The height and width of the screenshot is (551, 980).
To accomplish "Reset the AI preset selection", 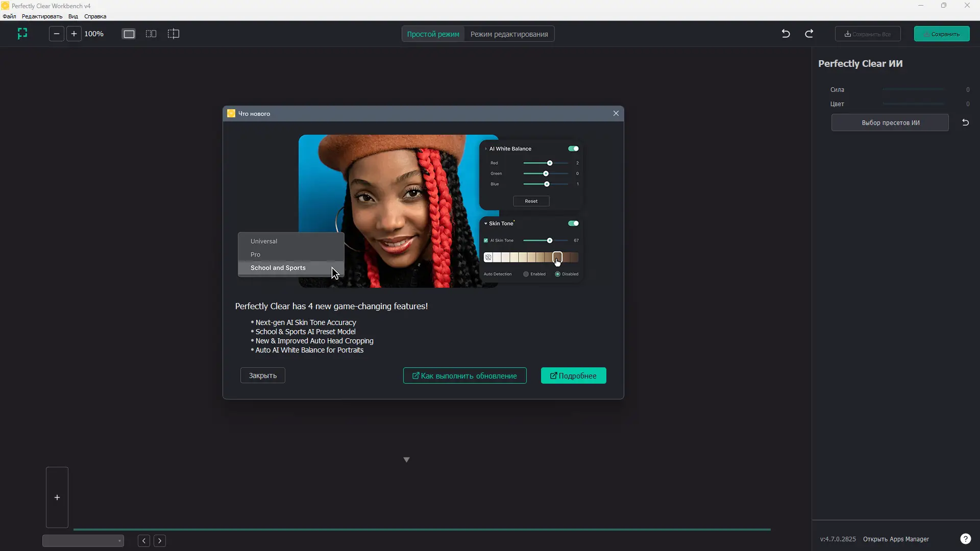I will click(965, 122).
